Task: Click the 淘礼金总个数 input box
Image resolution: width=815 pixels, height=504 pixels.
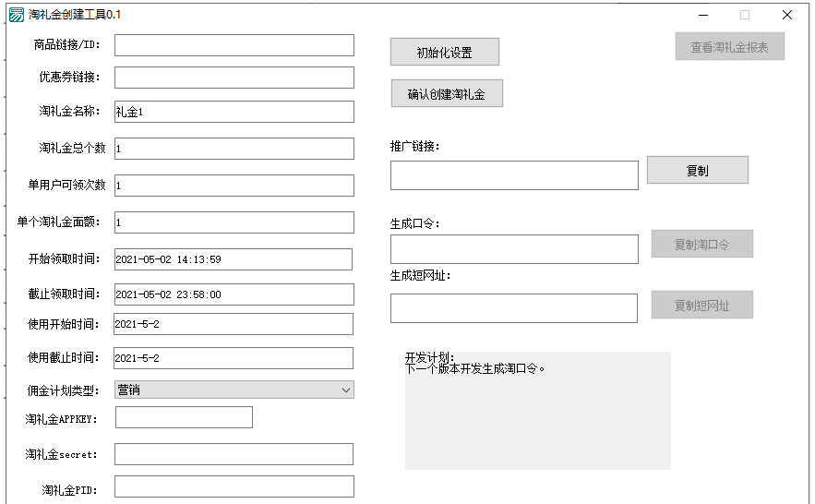Action: coord(234,149)
